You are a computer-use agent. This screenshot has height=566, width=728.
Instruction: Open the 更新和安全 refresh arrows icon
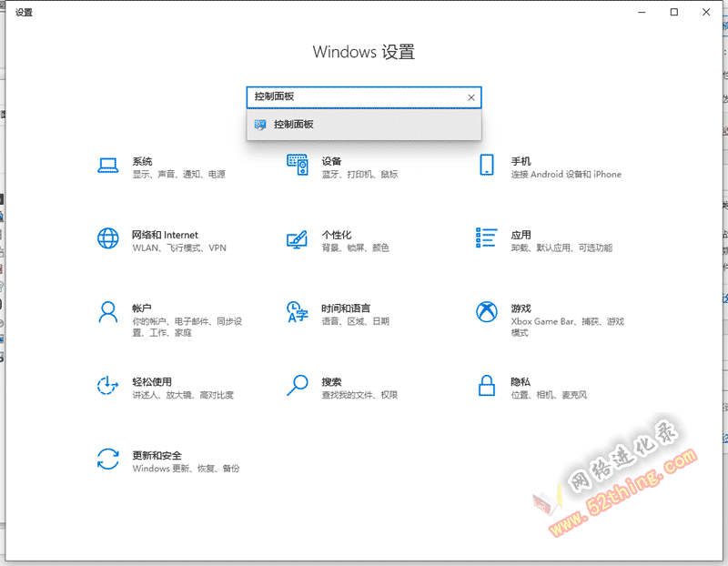107,459
